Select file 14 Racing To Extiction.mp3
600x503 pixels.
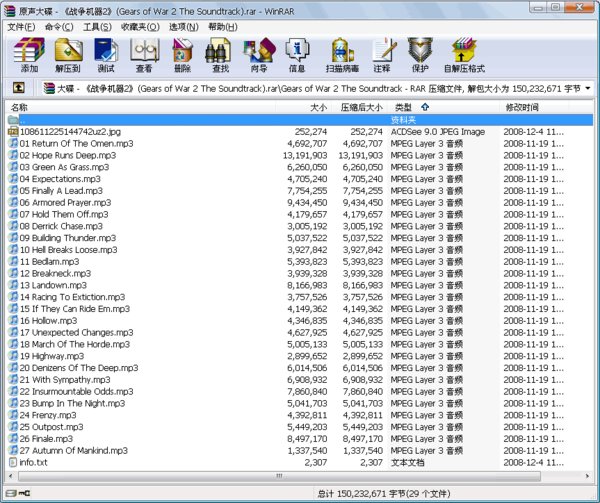tap(72, 297)
